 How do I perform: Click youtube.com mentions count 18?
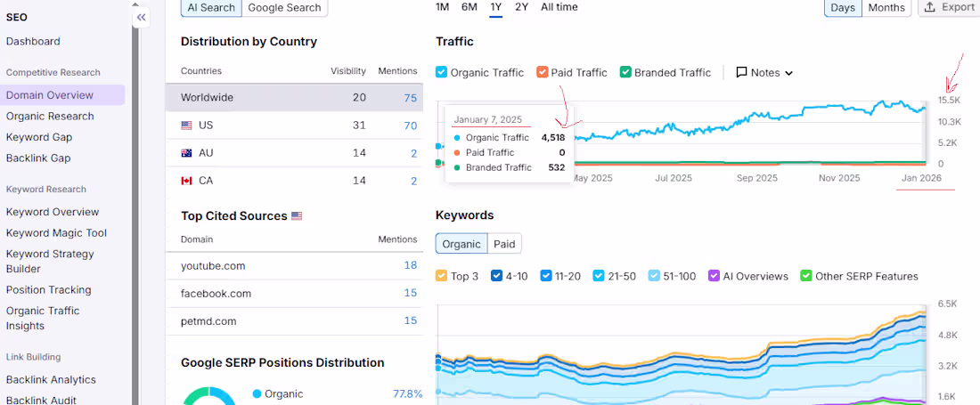410,266
